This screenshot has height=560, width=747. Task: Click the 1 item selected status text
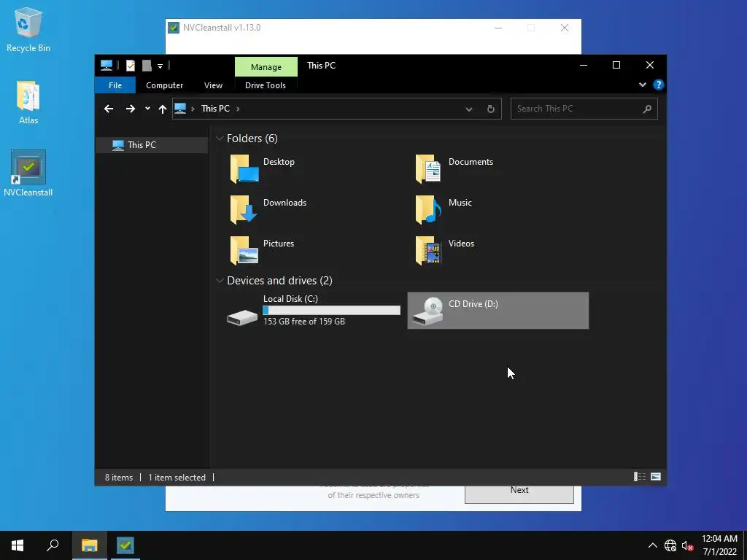point(177,477)
